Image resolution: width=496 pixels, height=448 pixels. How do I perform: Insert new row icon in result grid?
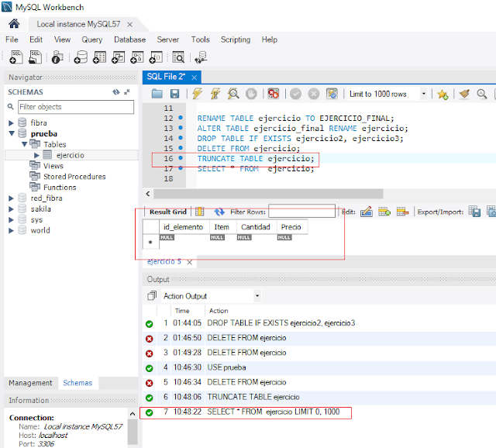pos(384,212)
